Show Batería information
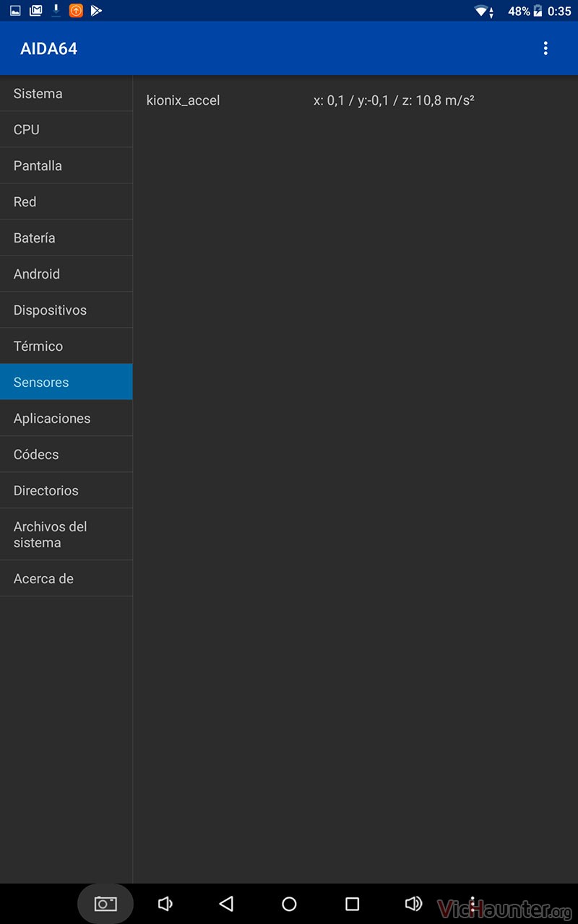The image size is (578, 924). tap(66, 237)
